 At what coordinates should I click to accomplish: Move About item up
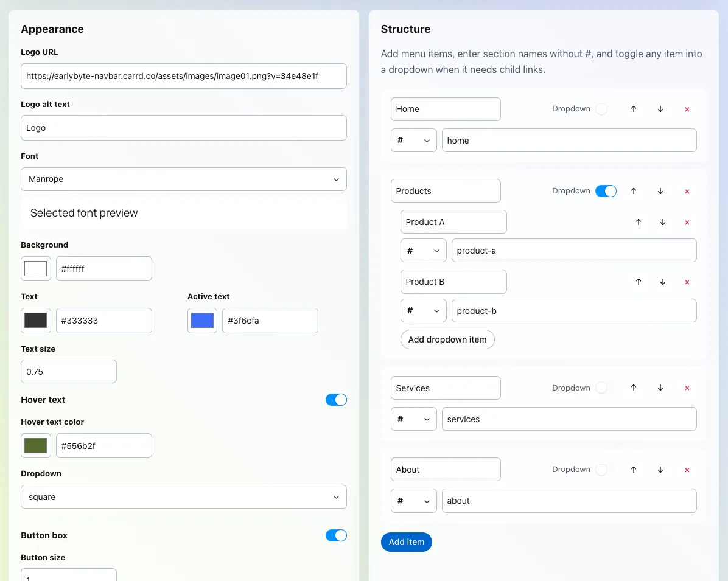coord(633,470)
